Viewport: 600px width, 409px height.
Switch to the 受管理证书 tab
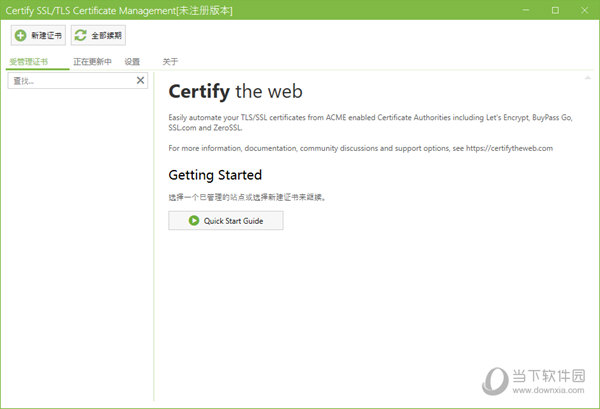29,62
